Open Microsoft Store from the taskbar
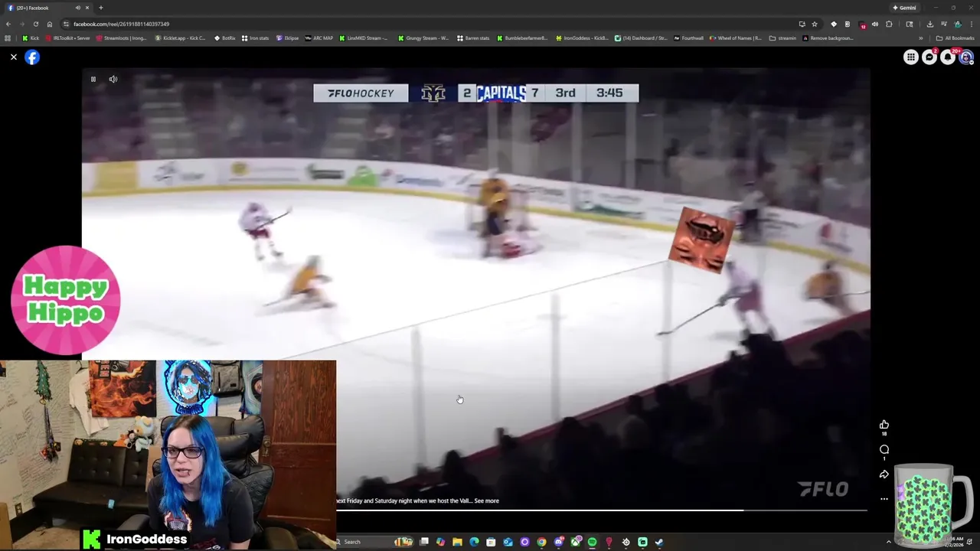Viewport: 980px width, 551px height. point(491,542)
